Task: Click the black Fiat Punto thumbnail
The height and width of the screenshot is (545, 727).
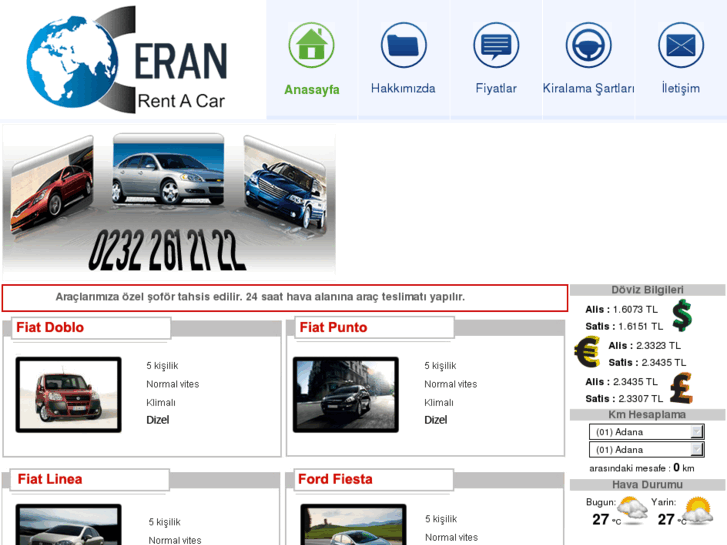Action: pyautogui.click(x=346, y=395)
